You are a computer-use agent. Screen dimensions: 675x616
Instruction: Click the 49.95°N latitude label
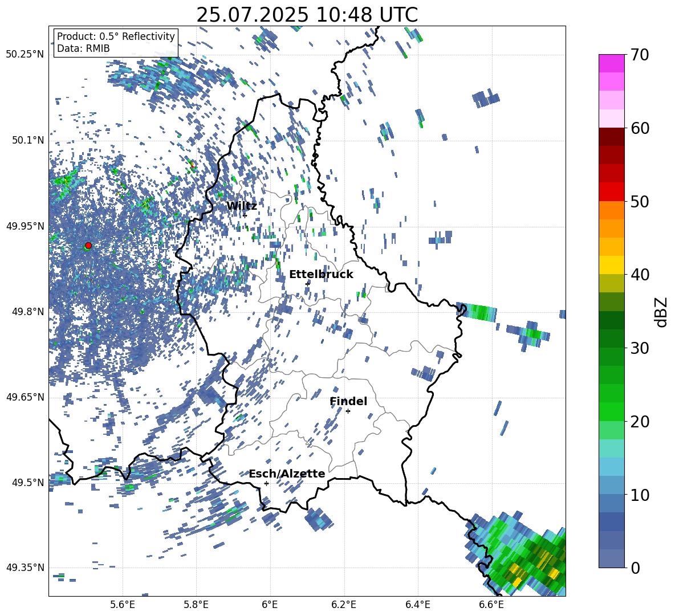coord(25,226)
